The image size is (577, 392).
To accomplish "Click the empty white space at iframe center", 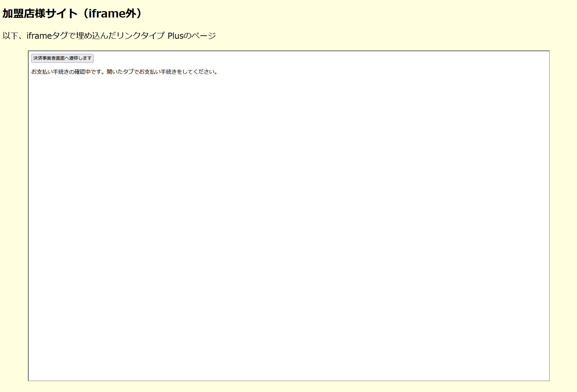I will coord(290,216).
